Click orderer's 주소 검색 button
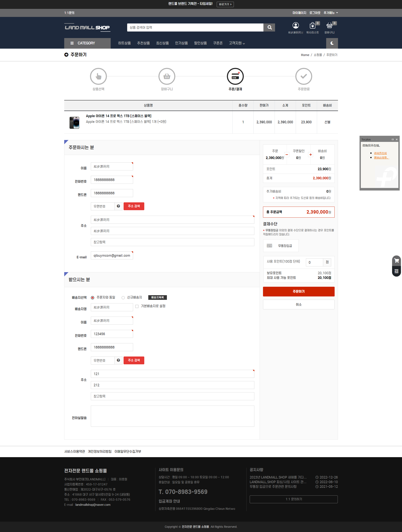Viewport: 402px width, 532px height. point(134,206)
